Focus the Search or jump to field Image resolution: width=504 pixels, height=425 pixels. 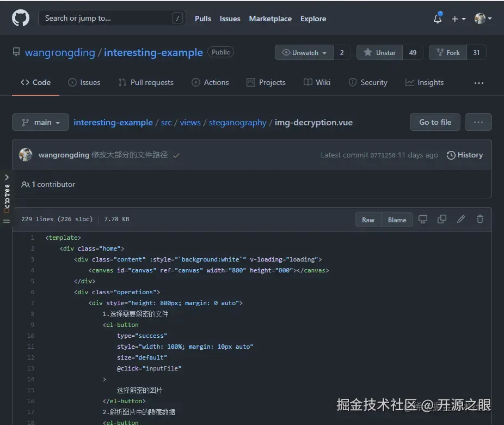tap(112, 18)
